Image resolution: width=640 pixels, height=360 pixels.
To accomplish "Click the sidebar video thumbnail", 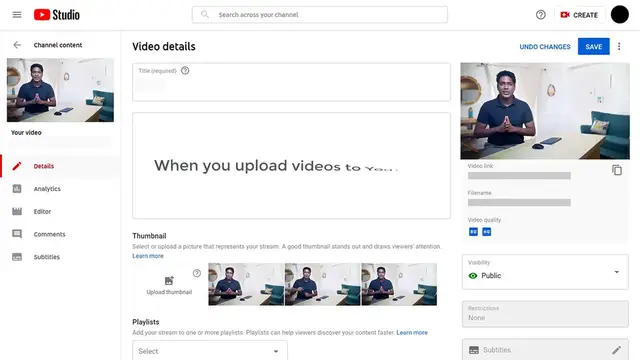I will point(60,90).
